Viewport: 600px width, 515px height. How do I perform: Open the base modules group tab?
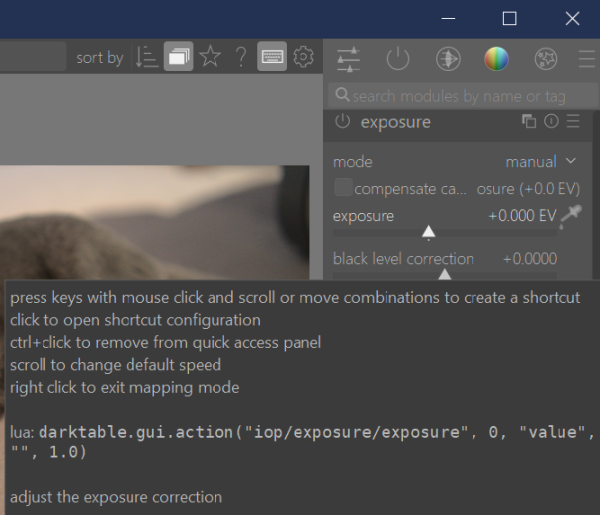448,59
